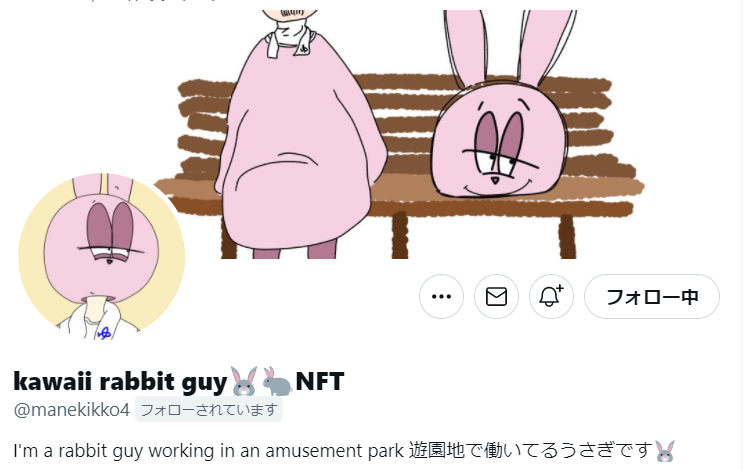Unfollow using the フォロー中 button
The image size is (750, 471).
point(651,296)
